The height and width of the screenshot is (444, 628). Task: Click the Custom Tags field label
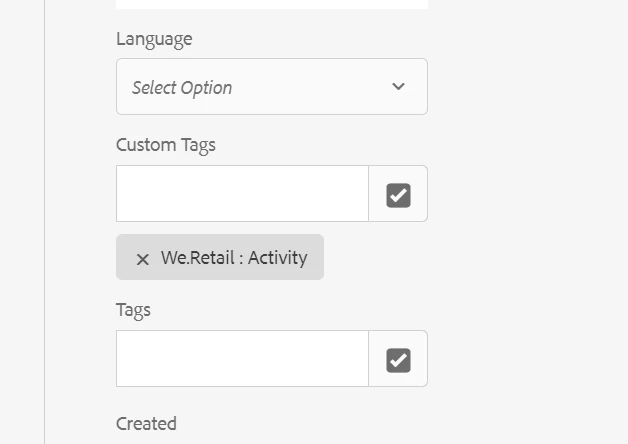(x=166, y=145)
